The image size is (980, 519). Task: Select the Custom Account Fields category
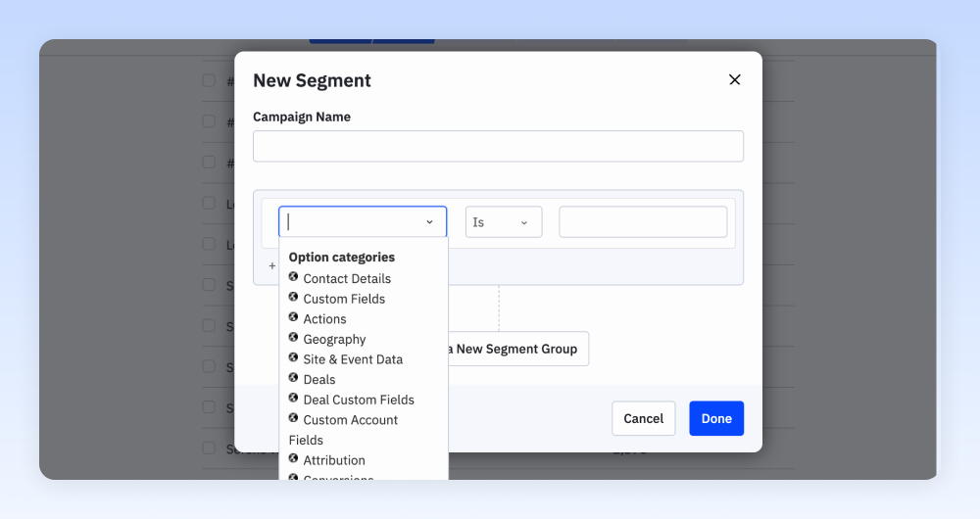[x=344, y=430]
